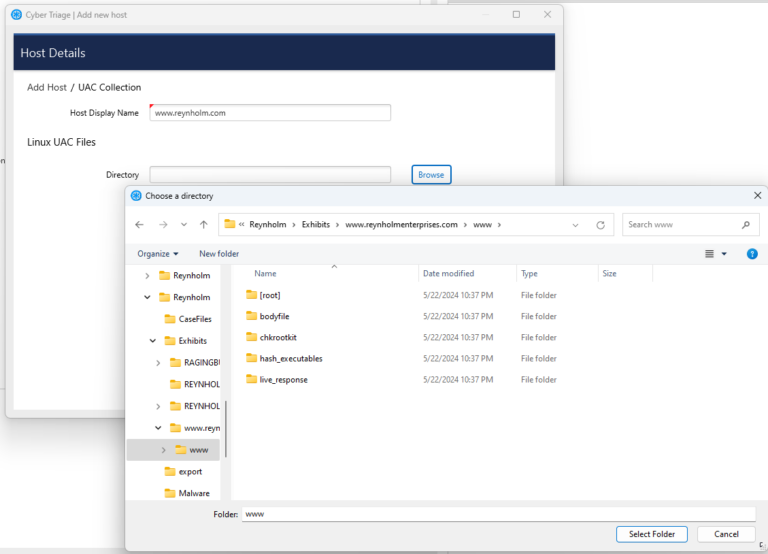Sort by the Date modified column
The image size is (768, 554).
(x=448, y=273)
